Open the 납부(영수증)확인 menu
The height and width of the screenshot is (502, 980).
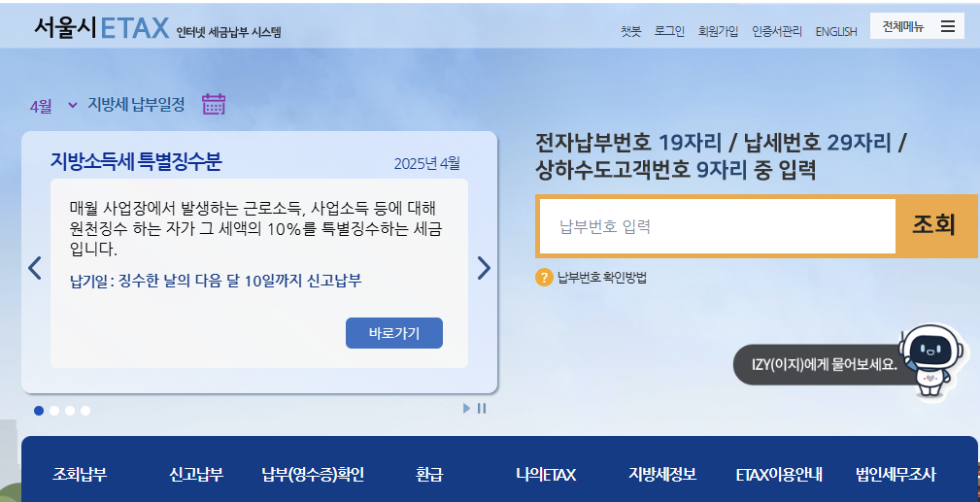click(x=313, y=475)
